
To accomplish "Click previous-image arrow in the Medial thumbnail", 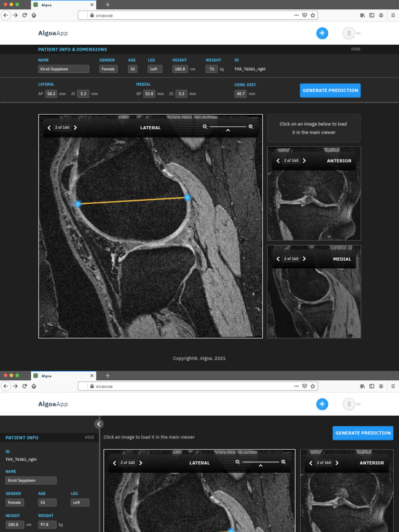I will coord(278,259).
